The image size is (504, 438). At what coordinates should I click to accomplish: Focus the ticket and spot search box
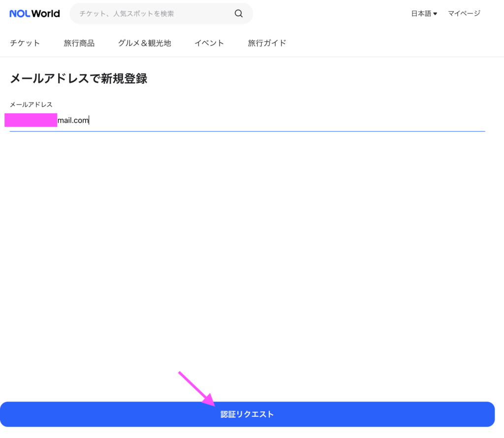point(153,14)
